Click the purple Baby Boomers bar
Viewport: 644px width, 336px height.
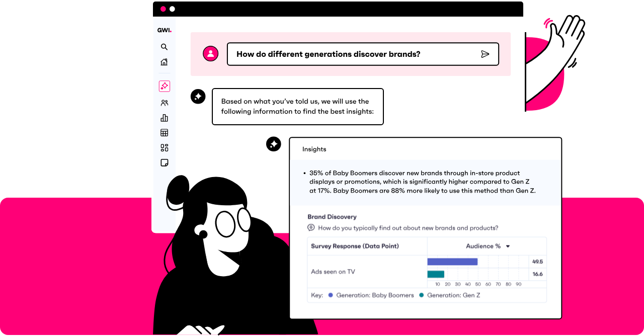point(452,262)
